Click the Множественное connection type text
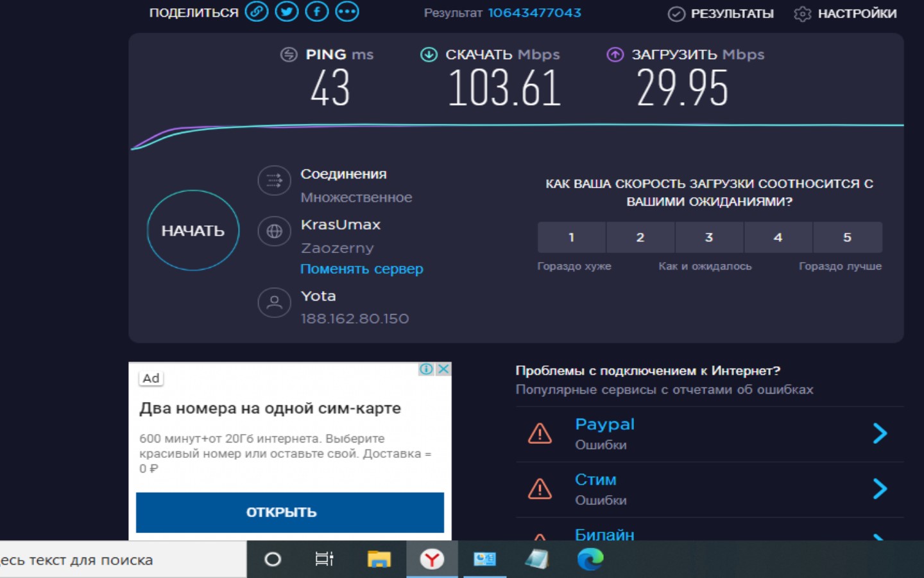The width and height of the screenshot is (924, 578). point(356,198)
